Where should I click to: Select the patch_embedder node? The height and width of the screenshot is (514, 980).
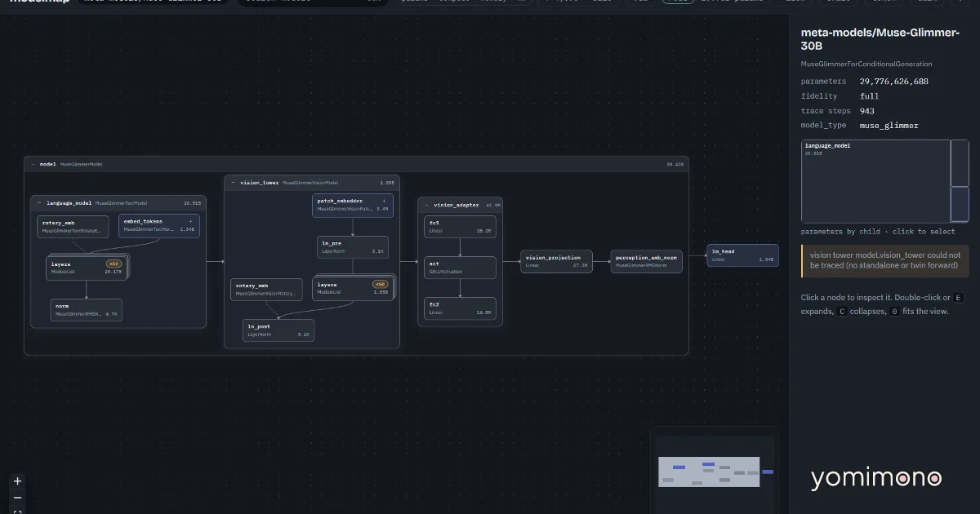(352, 205)
